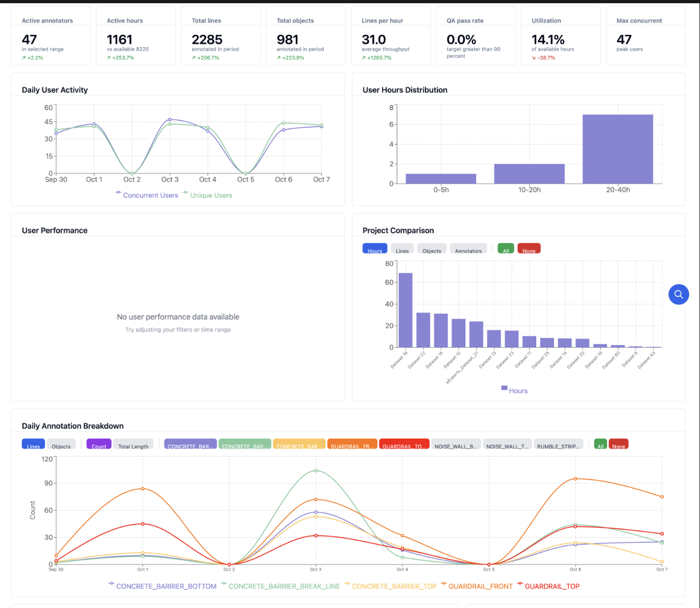Image resolution: width=700 pixels, height=608 pixels.
Task: Switch Daily Annotation Breakdown to Objects
Action: (x=61, y=445)
